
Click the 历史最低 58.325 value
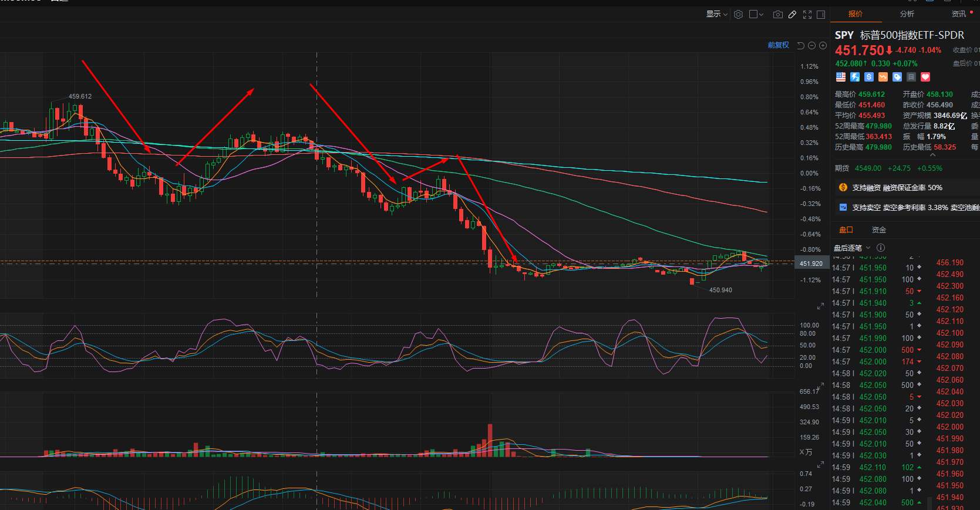coord(945,147)
